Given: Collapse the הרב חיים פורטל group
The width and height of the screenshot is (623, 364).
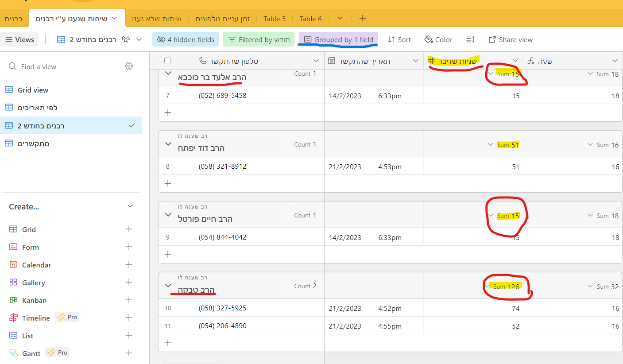Looking at the screenshot, I should pyautogui.click(x=168, y=215).
